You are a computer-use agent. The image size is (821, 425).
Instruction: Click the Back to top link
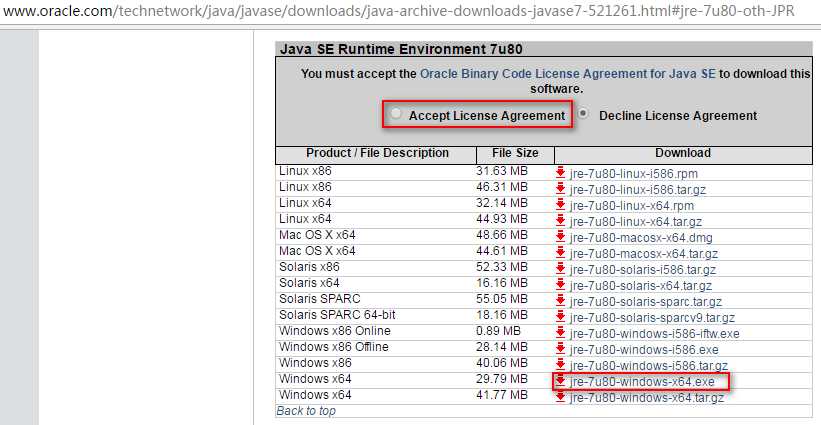(306, 411)
